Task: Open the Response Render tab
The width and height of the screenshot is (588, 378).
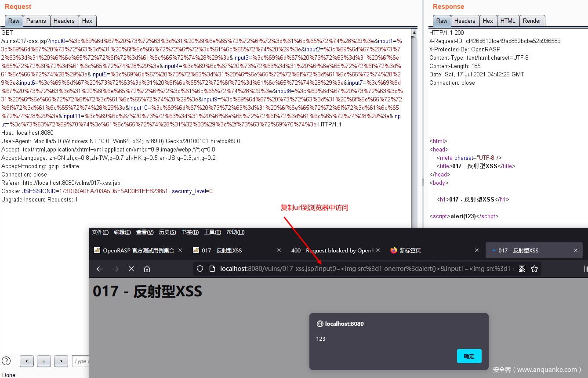Action: coord(532,21)
